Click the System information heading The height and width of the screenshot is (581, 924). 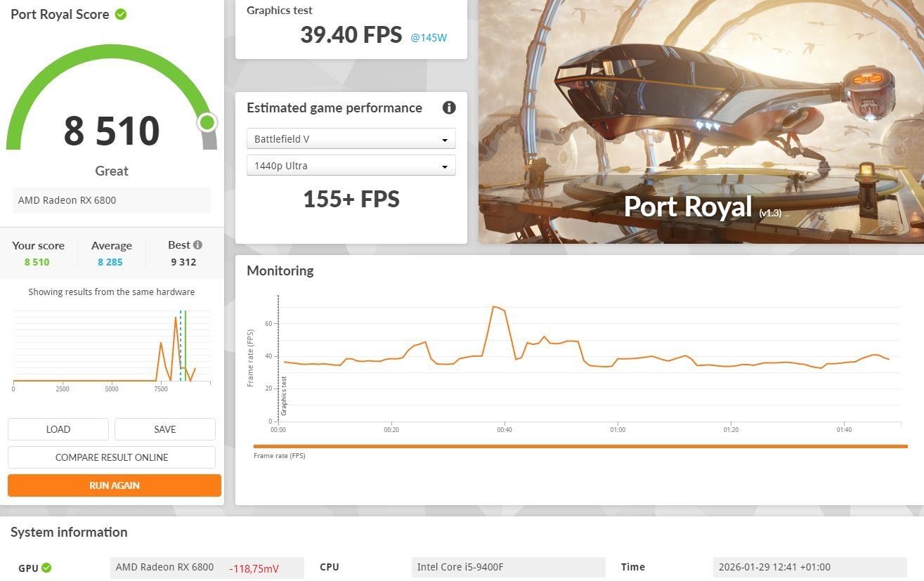tap(69, 532)
